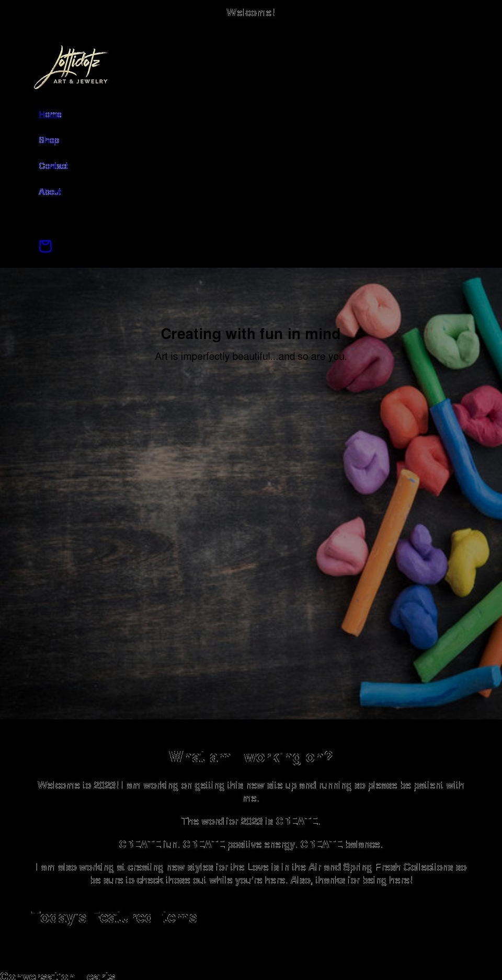Click 'Art is imperfectly beautiful...and so are you.' text
Viewport: 502px width, 980px height.
[x=251, y=356]
